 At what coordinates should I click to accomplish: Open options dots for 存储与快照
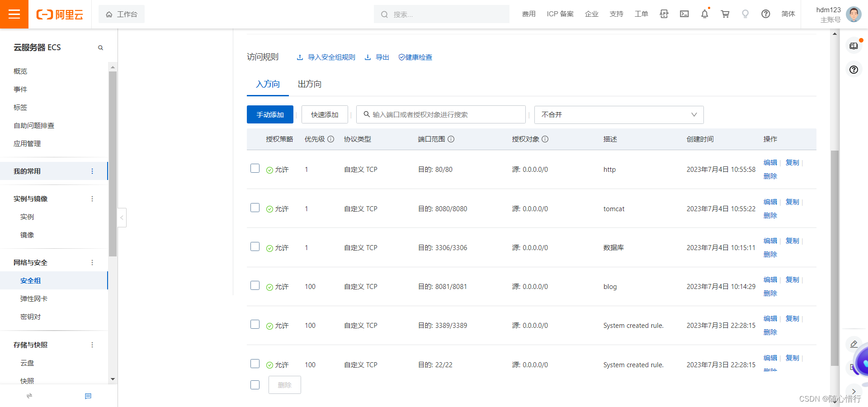pos(92,345)
